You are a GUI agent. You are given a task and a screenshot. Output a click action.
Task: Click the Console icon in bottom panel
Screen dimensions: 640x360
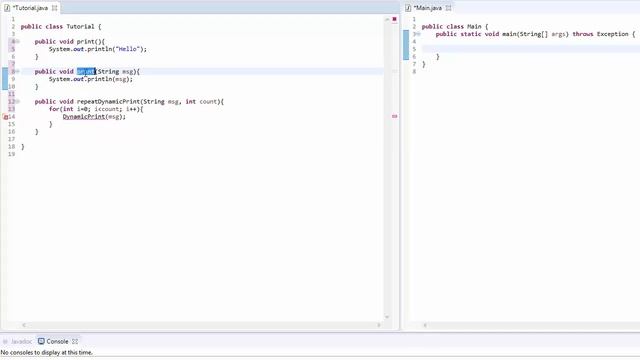pos(41,341)
